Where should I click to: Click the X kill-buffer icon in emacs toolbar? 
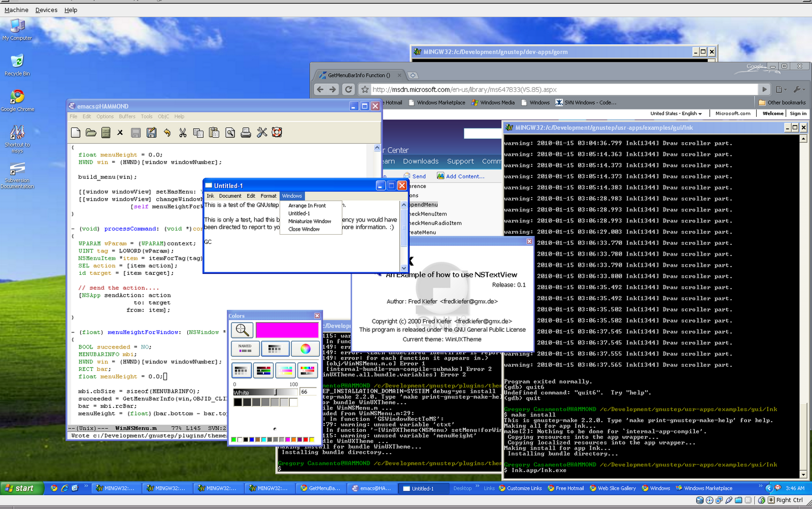[x=120, y=133]
